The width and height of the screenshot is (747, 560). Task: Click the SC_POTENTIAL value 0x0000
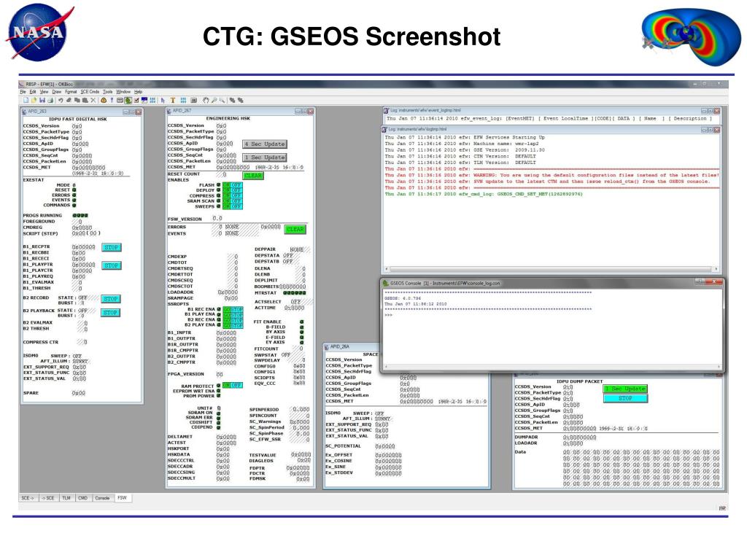(x=385, y=446)
